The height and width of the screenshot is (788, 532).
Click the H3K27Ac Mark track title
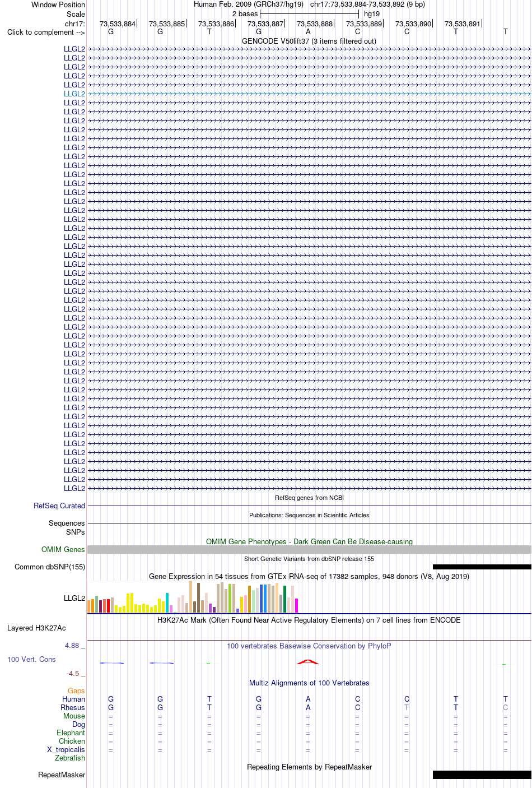tap(309, 620)
